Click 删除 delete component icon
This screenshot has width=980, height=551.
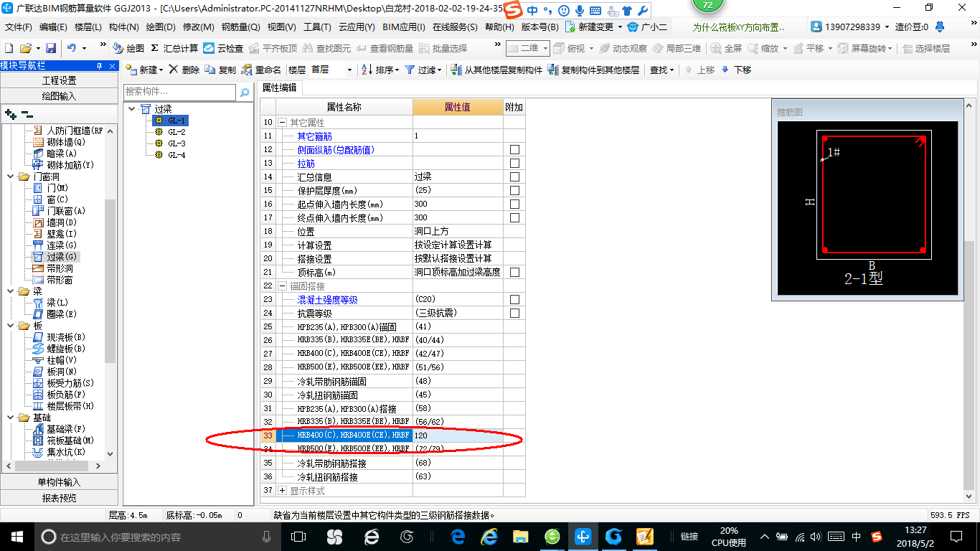pyautogui.click(x=184, y=70)
